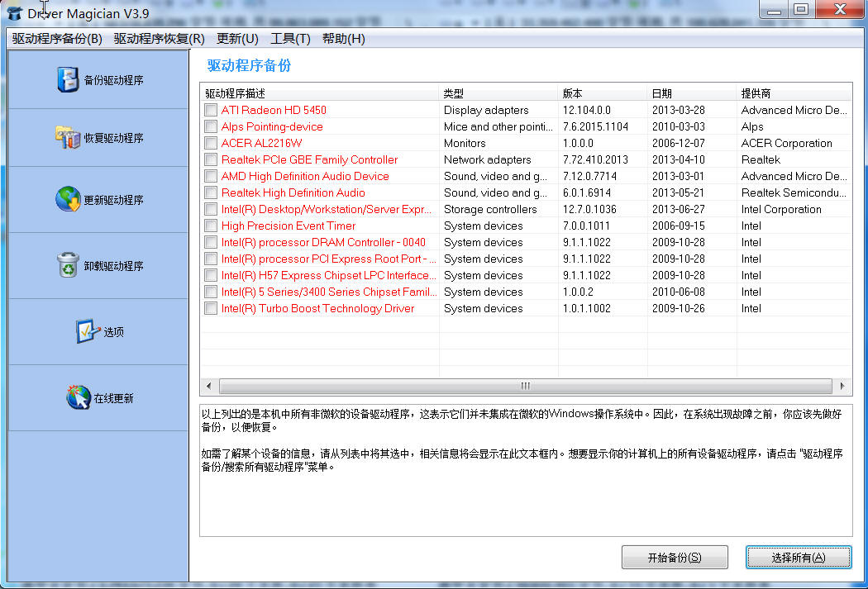Click version 7.6.2015.1104 cell
The height and width of the screenshot is (589, 868).
[x=596, y=126]
